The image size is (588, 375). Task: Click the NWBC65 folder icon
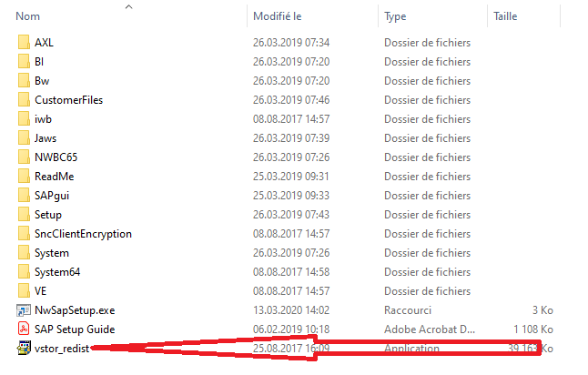click(x=24, y=157)
